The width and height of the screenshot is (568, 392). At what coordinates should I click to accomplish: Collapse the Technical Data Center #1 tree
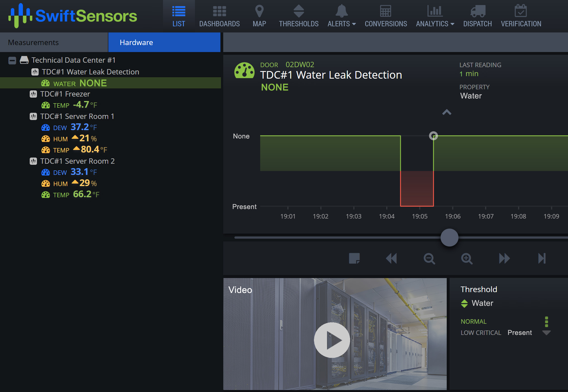tap(12, 60)
